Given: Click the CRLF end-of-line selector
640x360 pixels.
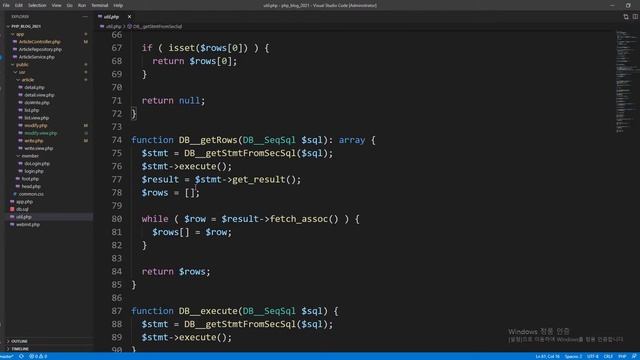Looking at the screenshot, I should point(608,356).
